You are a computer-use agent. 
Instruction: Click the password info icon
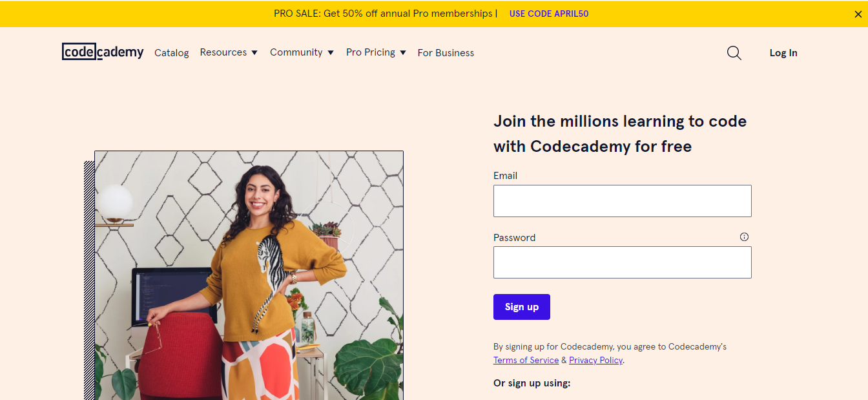[744, 237]
